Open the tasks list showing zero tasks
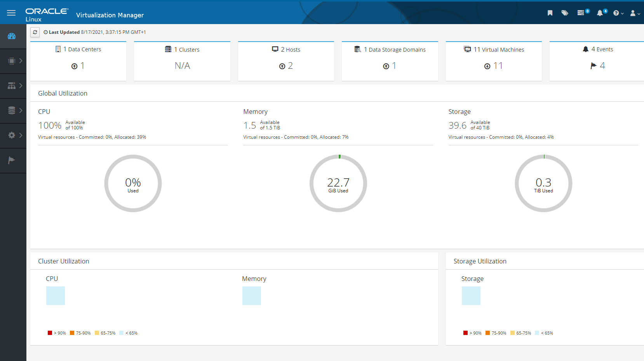 pyautogui.click(x=581, y=13)
